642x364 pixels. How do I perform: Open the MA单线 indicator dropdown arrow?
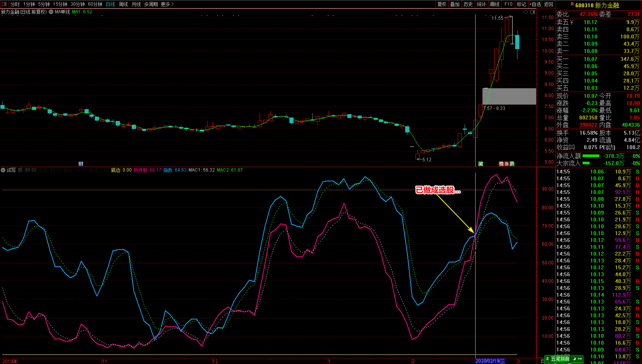click(x=51, y=12)
